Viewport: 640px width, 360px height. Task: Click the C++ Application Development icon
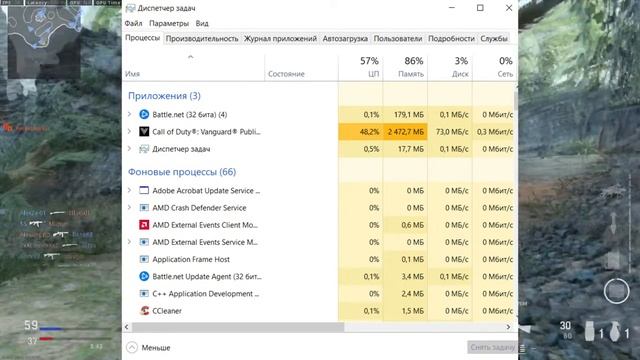click(x=144, y=293)
